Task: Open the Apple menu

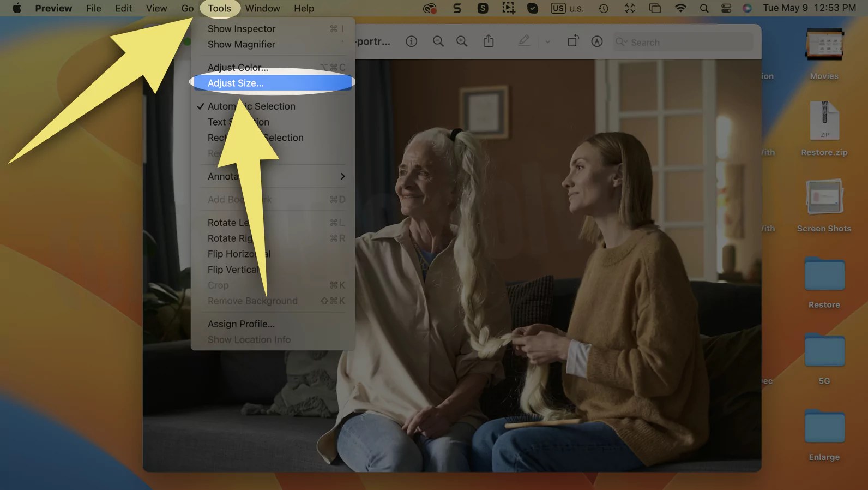Action: pos(17,8)
